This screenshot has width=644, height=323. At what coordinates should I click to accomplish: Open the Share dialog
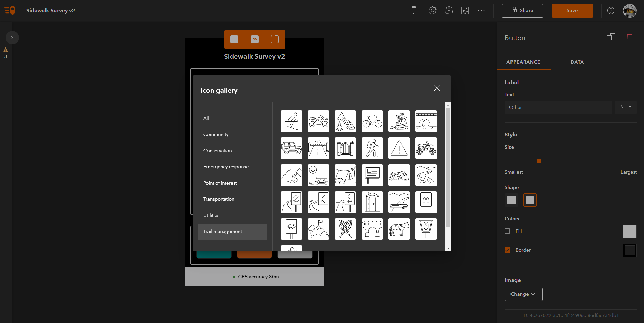pyautogui.click(x=522, y=10)
